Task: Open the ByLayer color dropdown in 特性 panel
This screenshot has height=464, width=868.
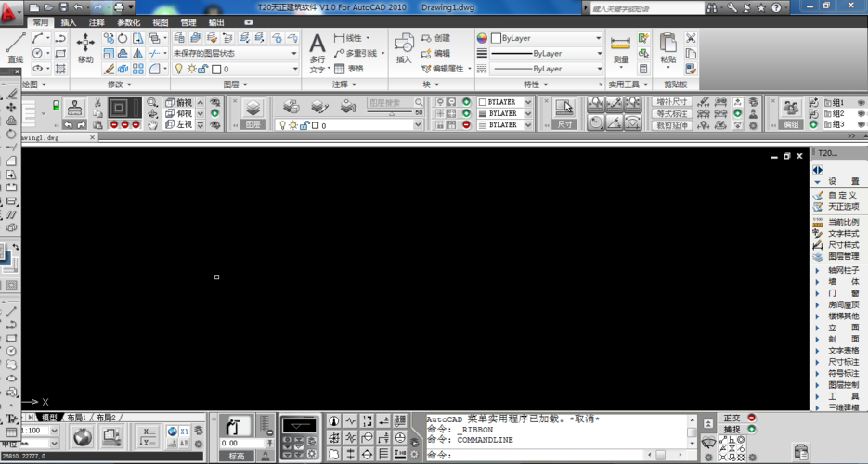Action: point(547,38)
